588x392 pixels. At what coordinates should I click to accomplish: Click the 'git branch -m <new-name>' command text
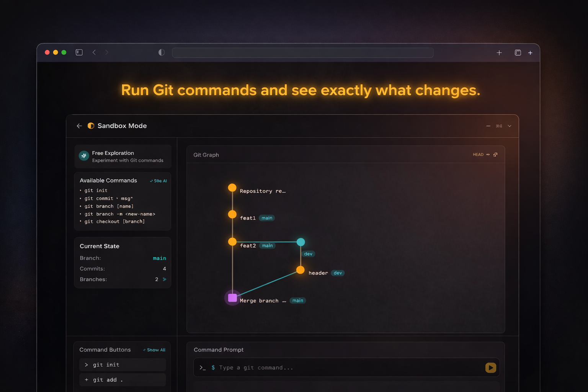click(120, 214)
